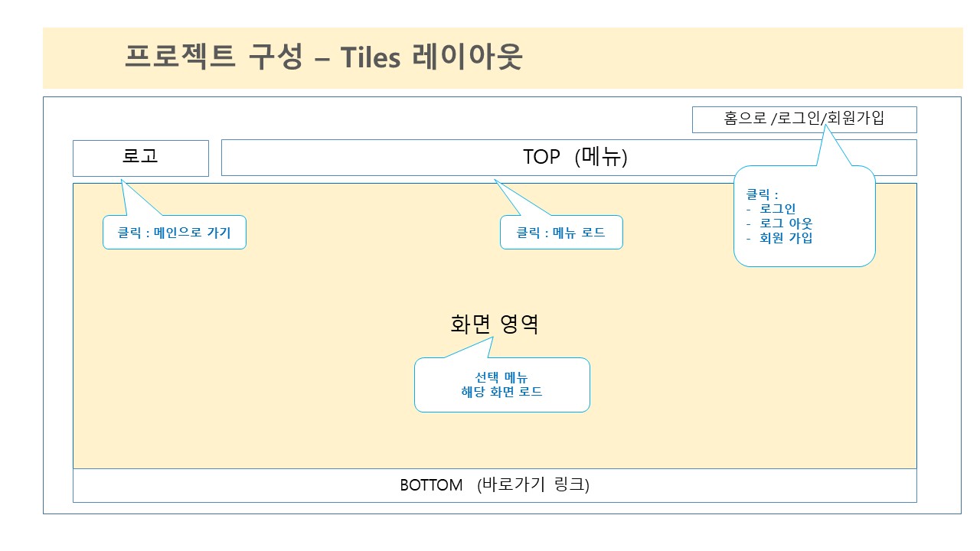Click '로그인' item in the callout list
Viewport: 980px width, 551px height.
(x=778, y=208)
